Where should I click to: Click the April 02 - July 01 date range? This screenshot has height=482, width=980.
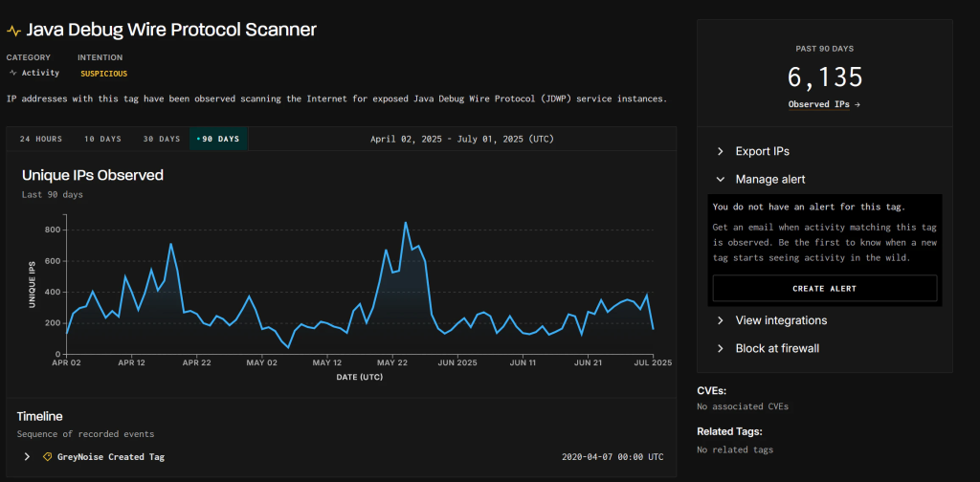click(461, 139)
